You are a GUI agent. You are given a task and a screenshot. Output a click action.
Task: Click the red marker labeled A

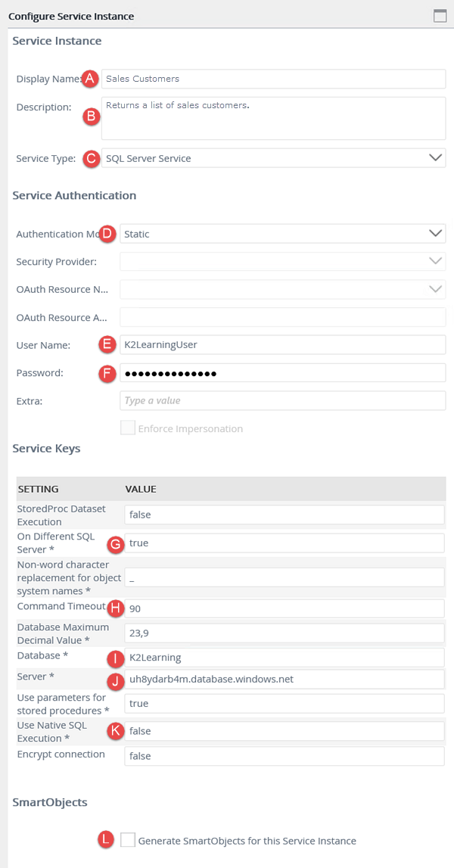coord(89,79)
